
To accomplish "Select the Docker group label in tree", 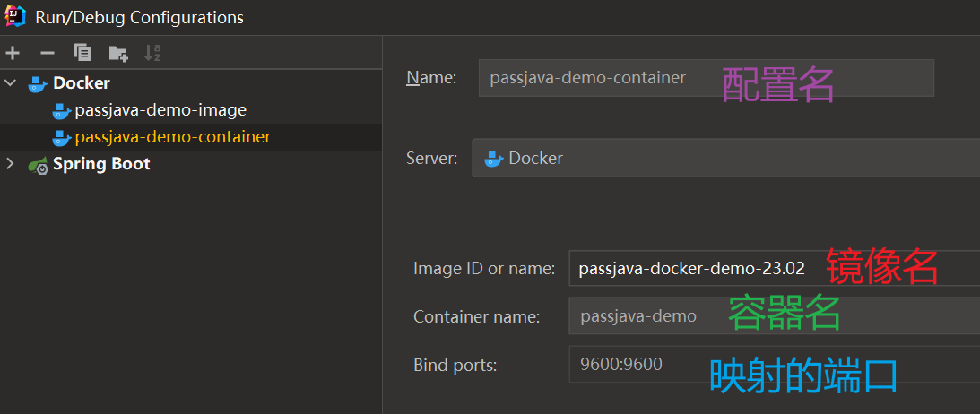I will click(x=82, y=83).
